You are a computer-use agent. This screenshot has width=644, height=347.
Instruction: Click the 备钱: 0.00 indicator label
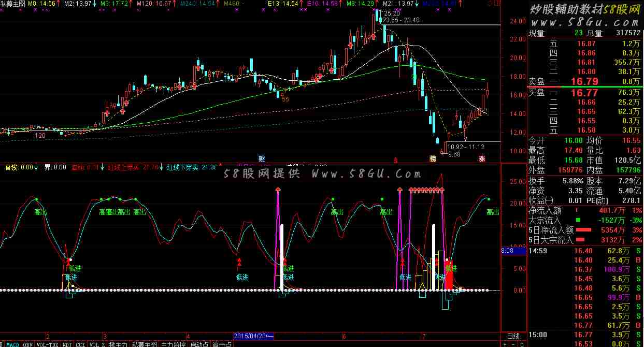click(19, 167)
